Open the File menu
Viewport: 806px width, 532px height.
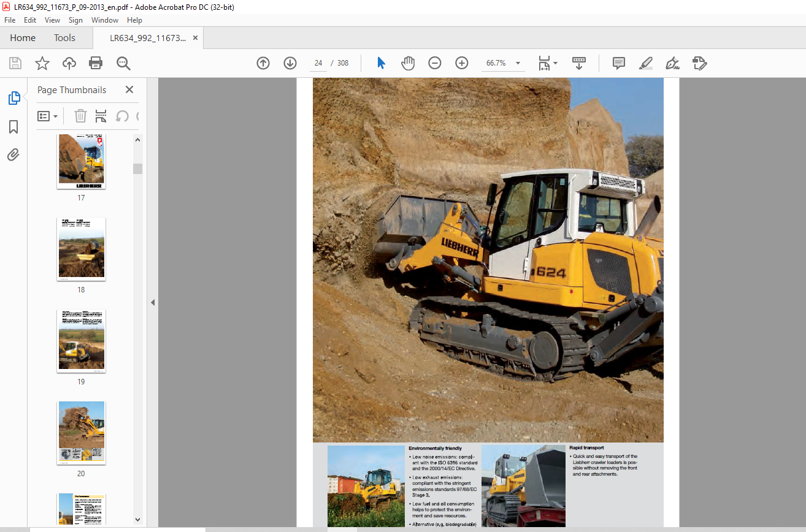click(x=10, y=20)
